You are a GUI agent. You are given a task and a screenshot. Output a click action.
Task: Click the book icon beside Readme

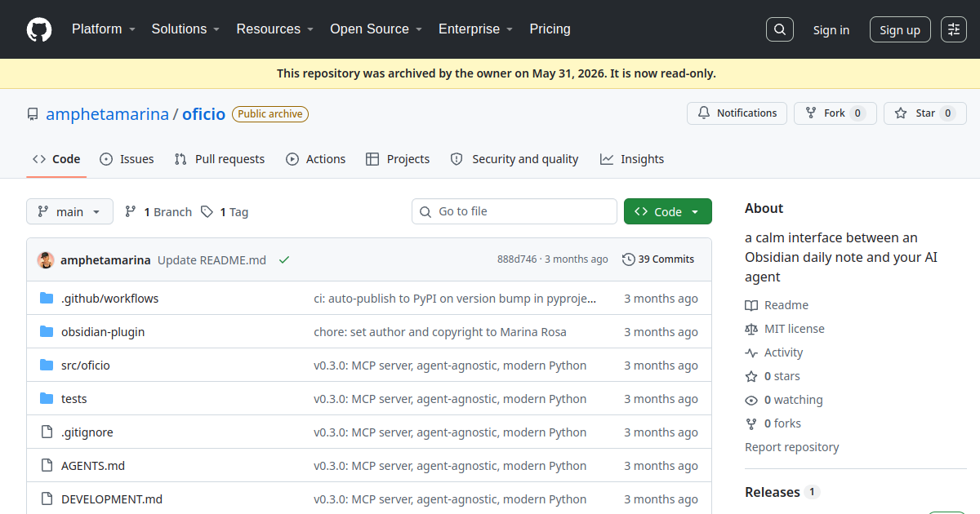tap(751, 305)
